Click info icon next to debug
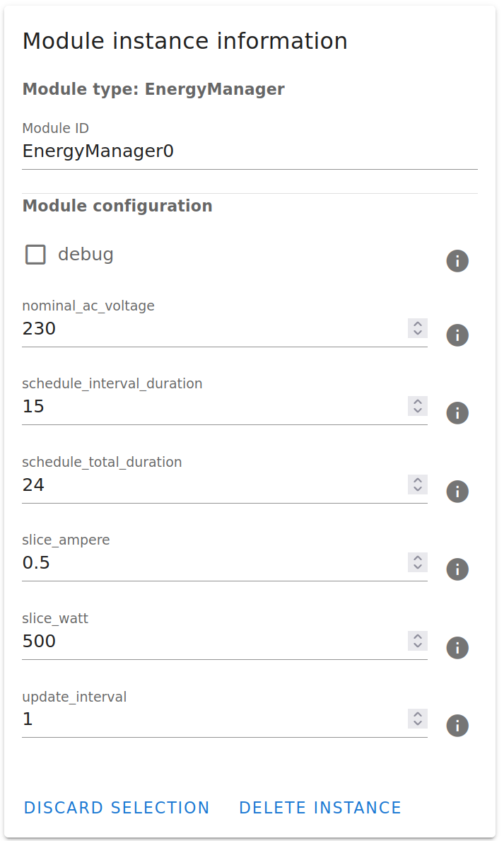 click(x=457, y=261)
